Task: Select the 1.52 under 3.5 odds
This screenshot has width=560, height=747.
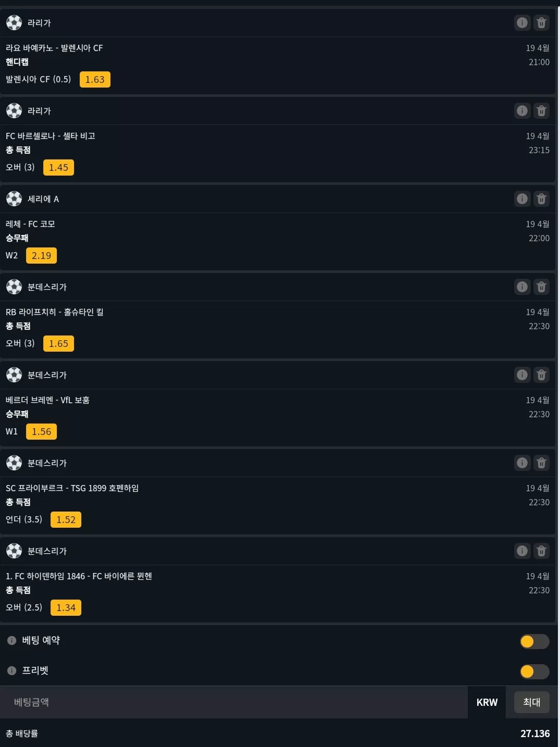Action: click(66, 520)
